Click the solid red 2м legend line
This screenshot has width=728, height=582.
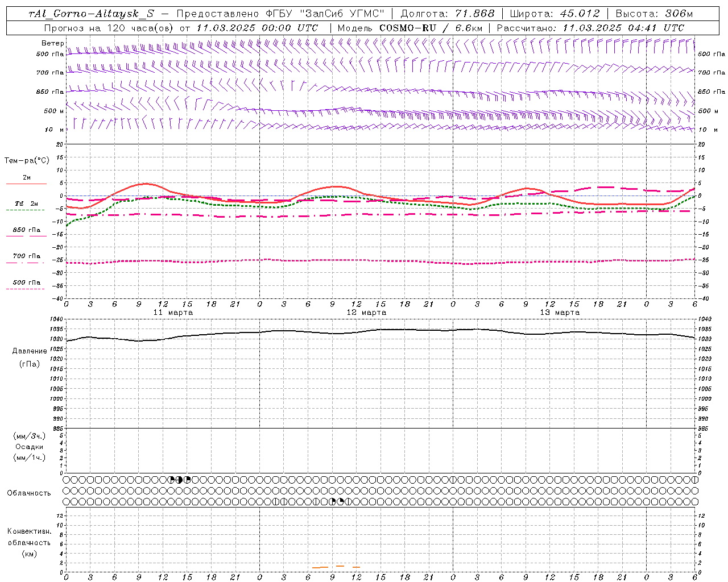click(x=26, y=184)
